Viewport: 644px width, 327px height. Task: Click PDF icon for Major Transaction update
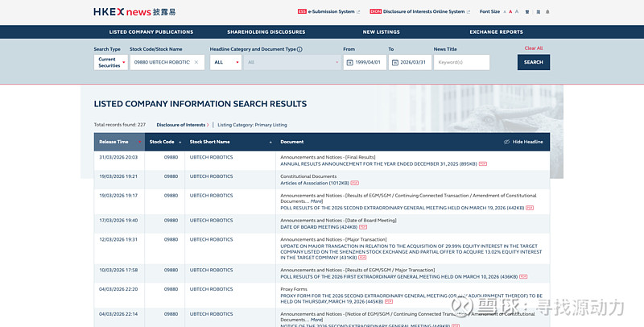point(362,258)
